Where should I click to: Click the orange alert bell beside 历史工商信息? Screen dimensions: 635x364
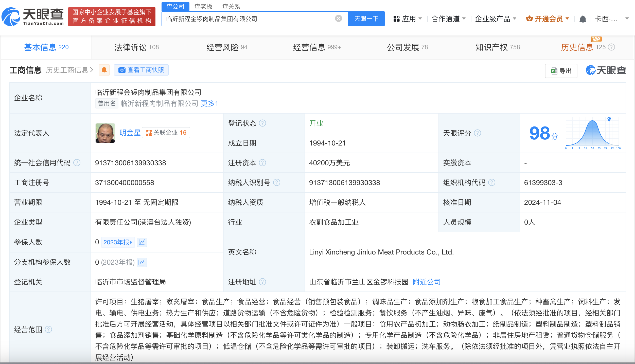(x=104, y=70)
